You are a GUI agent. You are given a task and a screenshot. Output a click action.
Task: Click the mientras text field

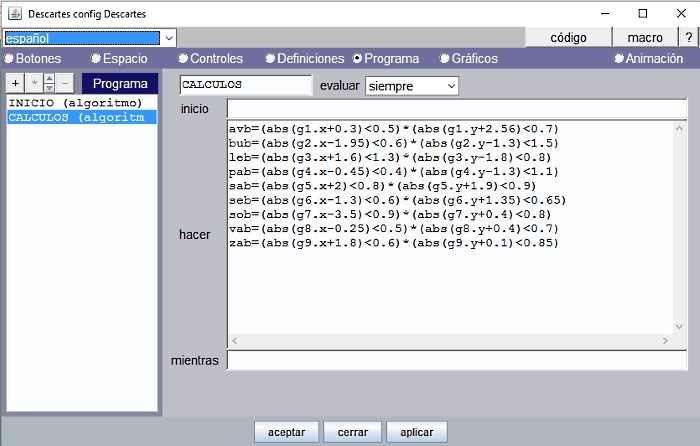point(457,360)
